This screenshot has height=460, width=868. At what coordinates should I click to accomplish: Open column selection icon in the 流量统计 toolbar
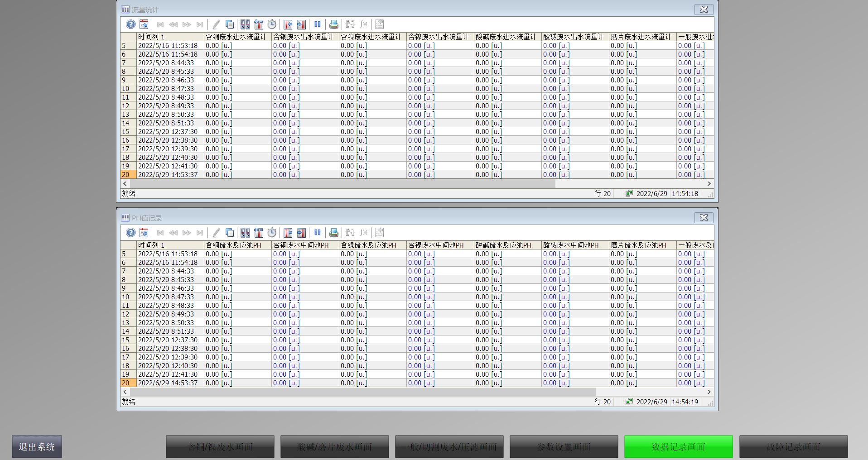coord(259,24)
